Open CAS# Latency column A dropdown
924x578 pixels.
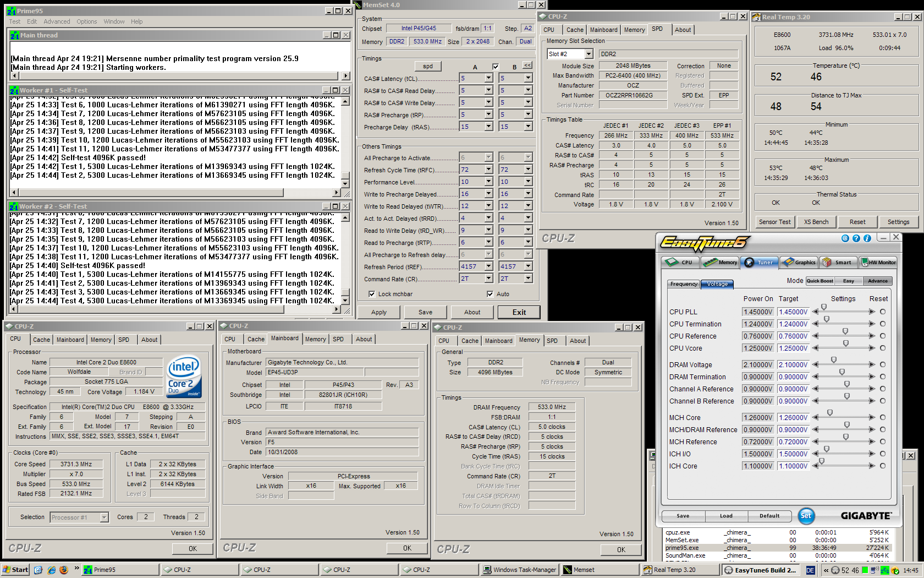(x=488, y=78)
